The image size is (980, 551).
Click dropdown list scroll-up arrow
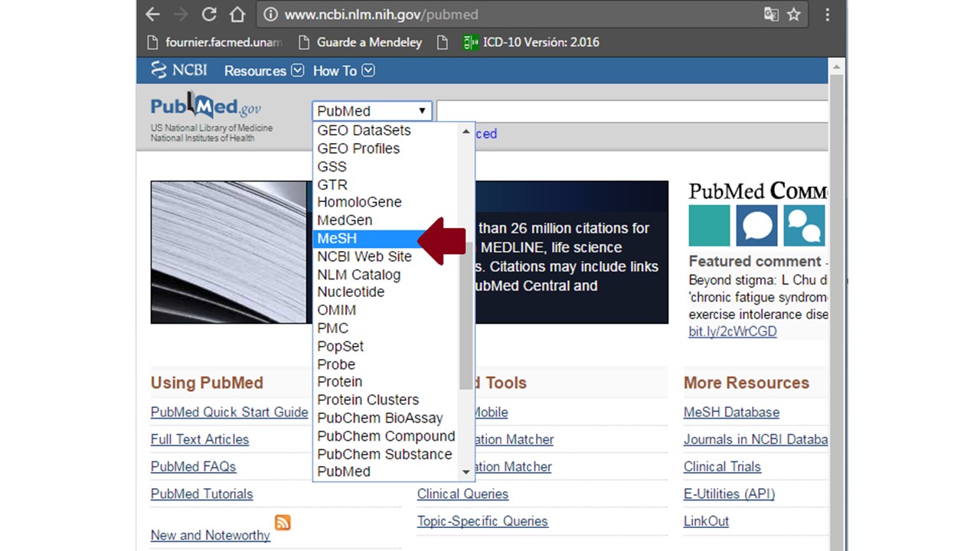point(466,131)
